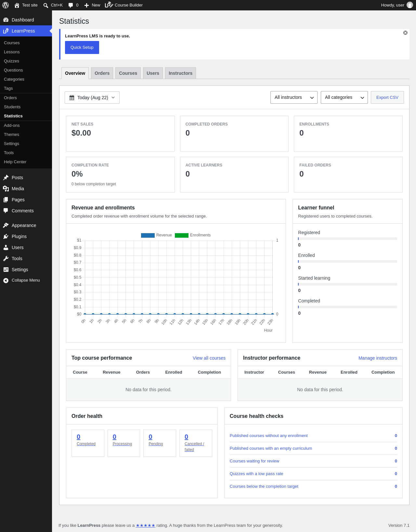Toggle the Revenue legend swatch in chart

click(148, 235)
